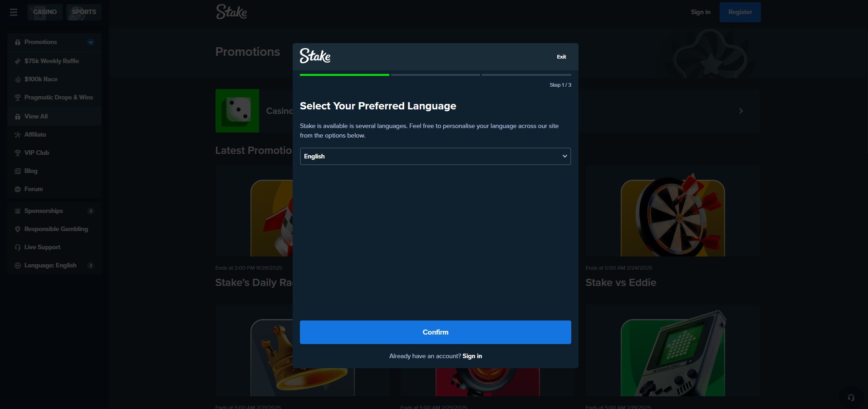Click the trophy icon beside VIP Club
Image resolution: width=868 pixels, height=409 pixels.
coord(18,153)
